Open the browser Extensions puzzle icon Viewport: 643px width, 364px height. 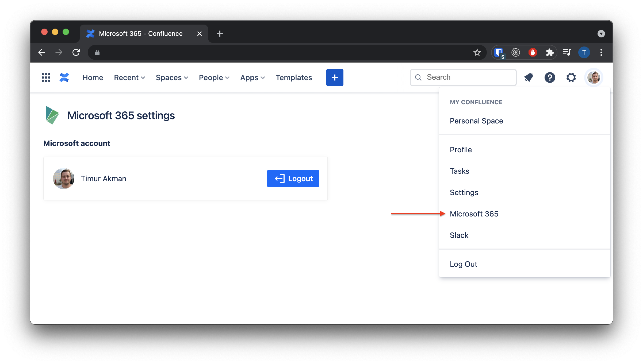(x=550, y=52)
